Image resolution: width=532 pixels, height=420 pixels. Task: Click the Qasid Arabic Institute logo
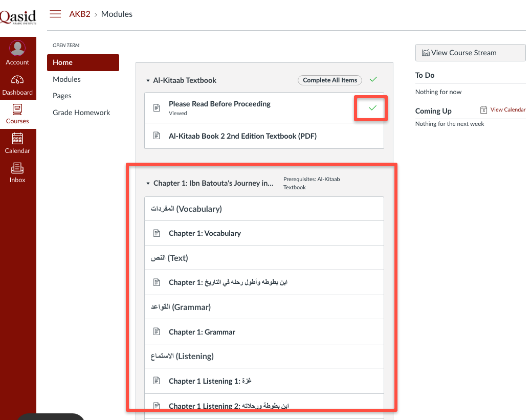[x=18, y=17]
